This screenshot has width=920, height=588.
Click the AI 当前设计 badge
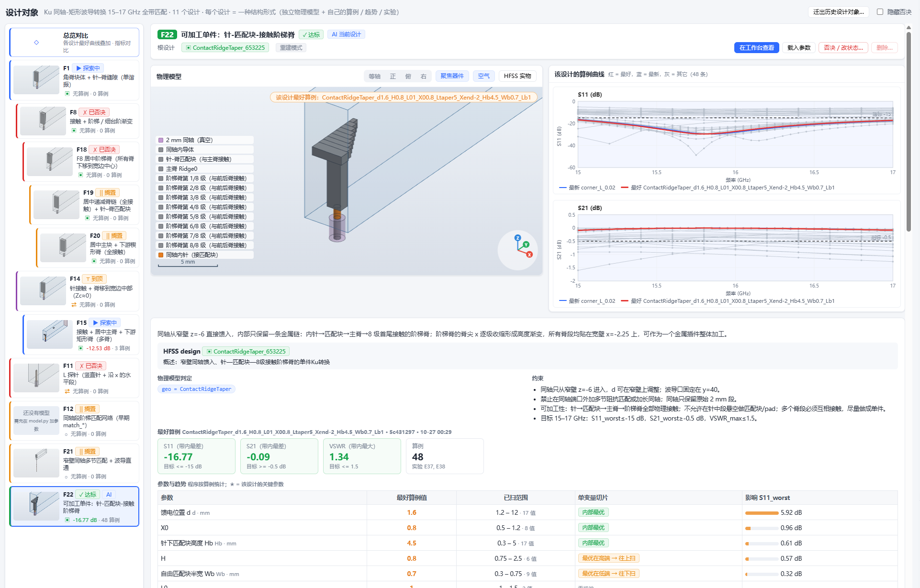click(x=346, y=34)
